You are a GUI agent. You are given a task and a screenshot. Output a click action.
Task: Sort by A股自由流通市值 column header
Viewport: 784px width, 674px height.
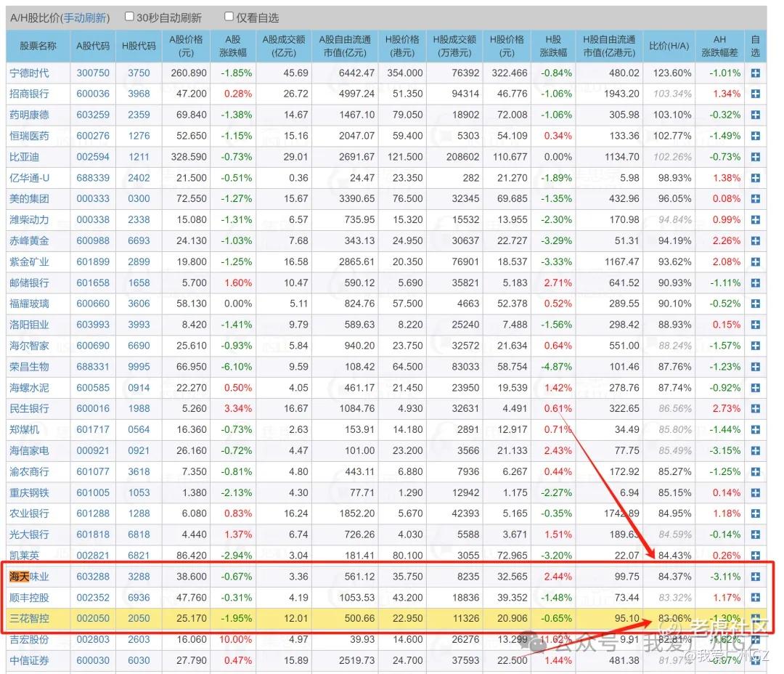[x=345, y=46]
